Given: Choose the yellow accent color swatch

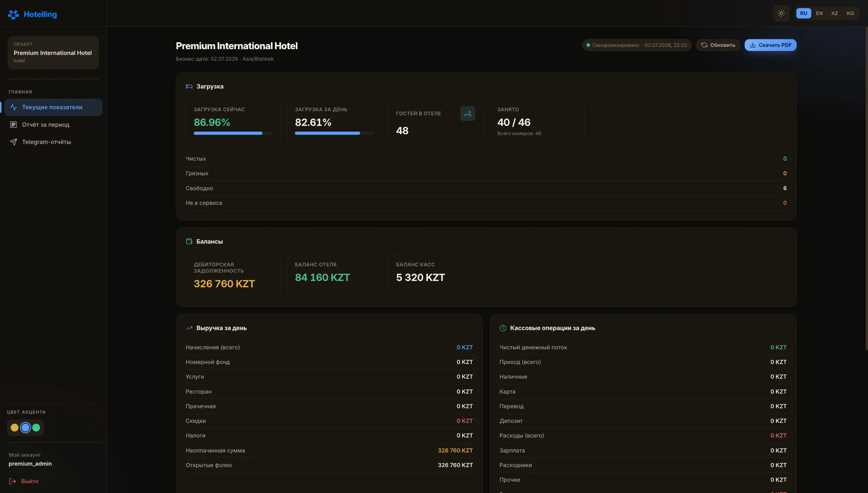Looking at the screenshot, I should [14, 428].
